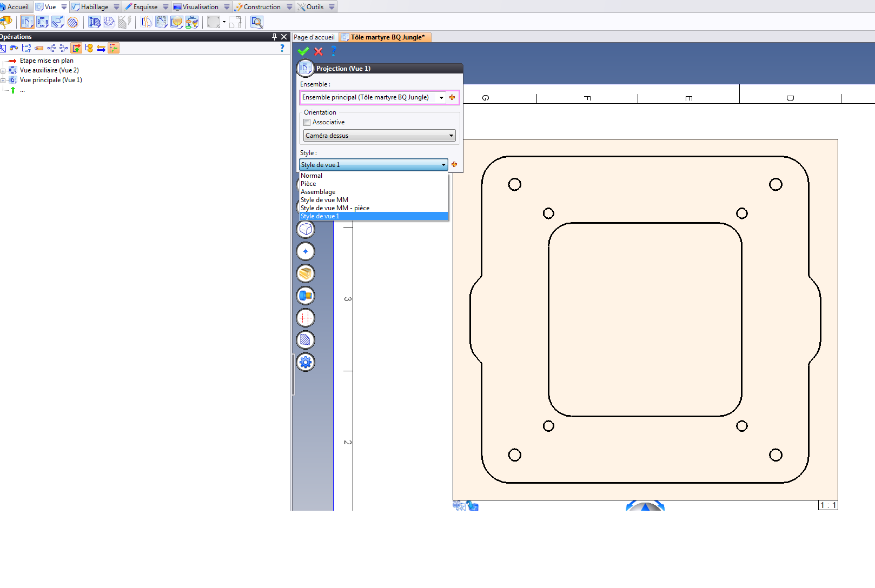875x588 pixels.
Task: Cancel the projection with the red cross
Action: pos(319,51)
